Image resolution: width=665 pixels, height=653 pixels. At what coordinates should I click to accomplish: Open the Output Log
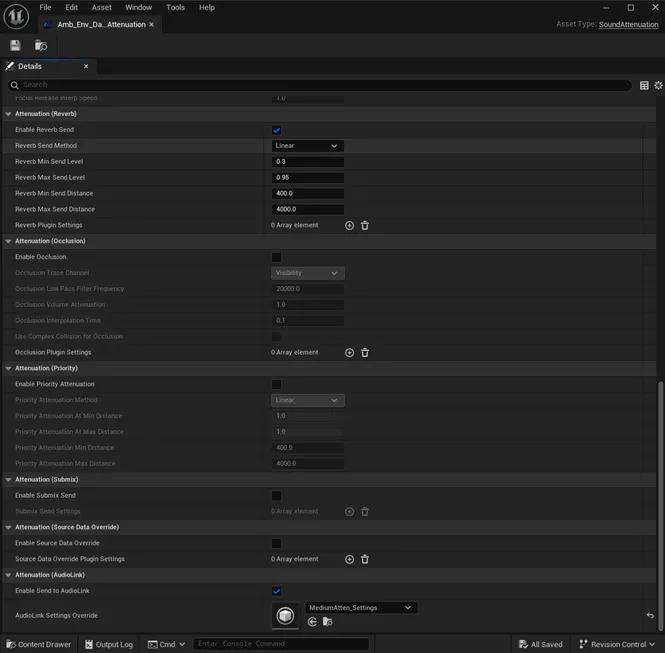(x=109, y=645)
